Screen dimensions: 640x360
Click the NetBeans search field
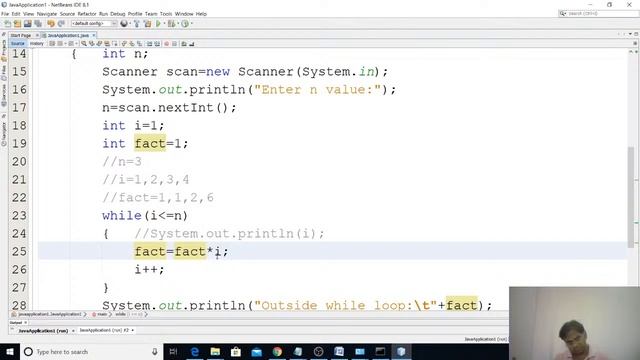point(599,13)
